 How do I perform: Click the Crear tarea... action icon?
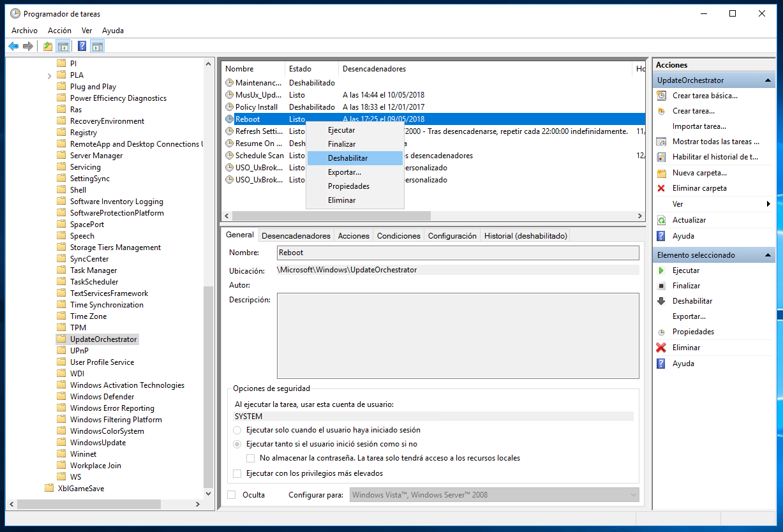(x=661, y=111)
